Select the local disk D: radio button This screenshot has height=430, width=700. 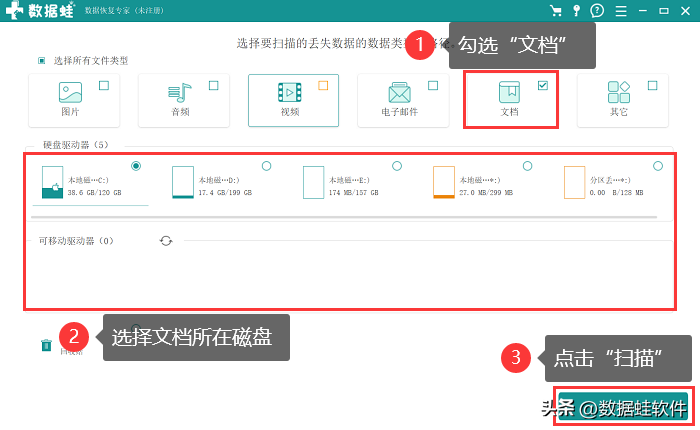[x=266, y=165]
